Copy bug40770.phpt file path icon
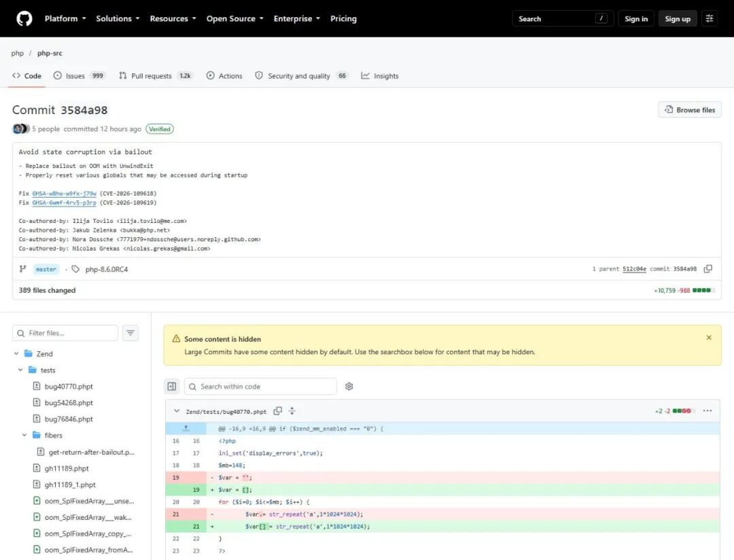734x560 pixels. click(x=277, y=411)
